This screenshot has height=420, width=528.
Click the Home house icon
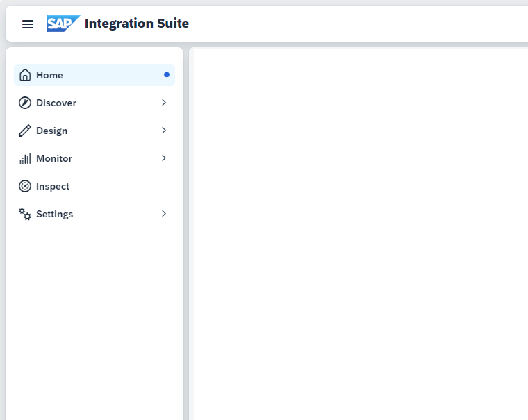(x=25, y=75)
